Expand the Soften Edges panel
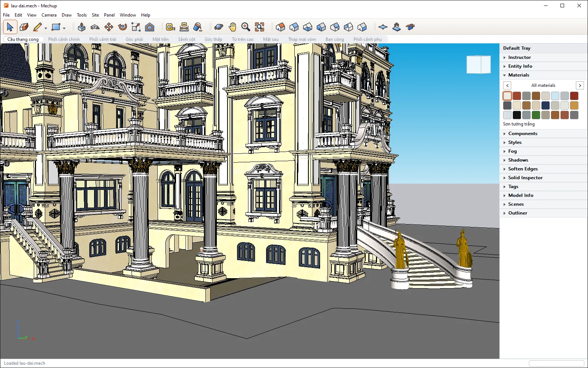 click(x=544, y=169)
